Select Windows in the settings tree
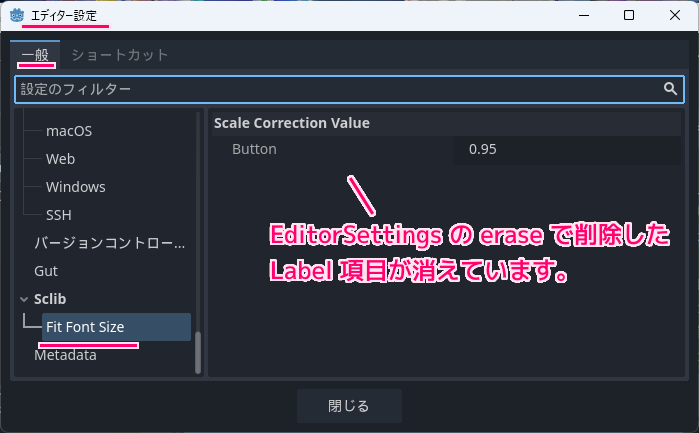 click(x=76, y=187)
